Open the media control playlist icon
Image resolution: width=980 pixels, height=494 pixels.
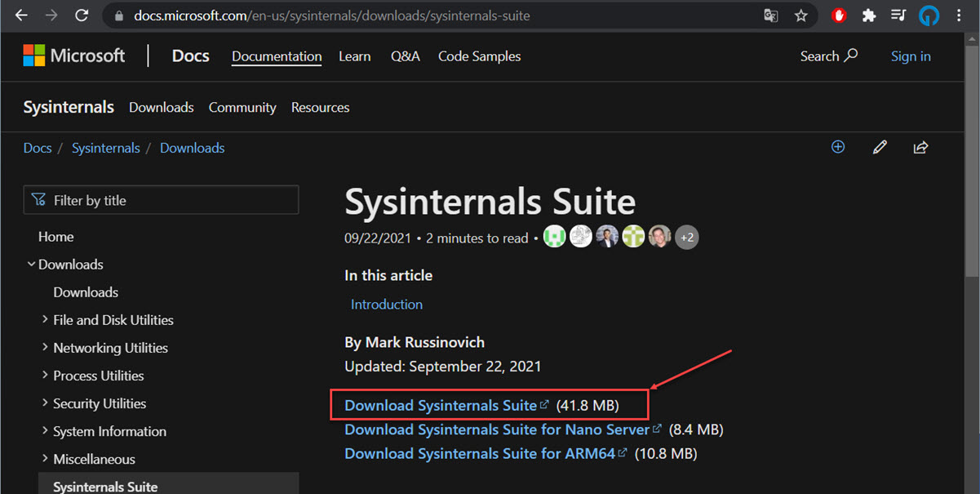pos(898,16)
